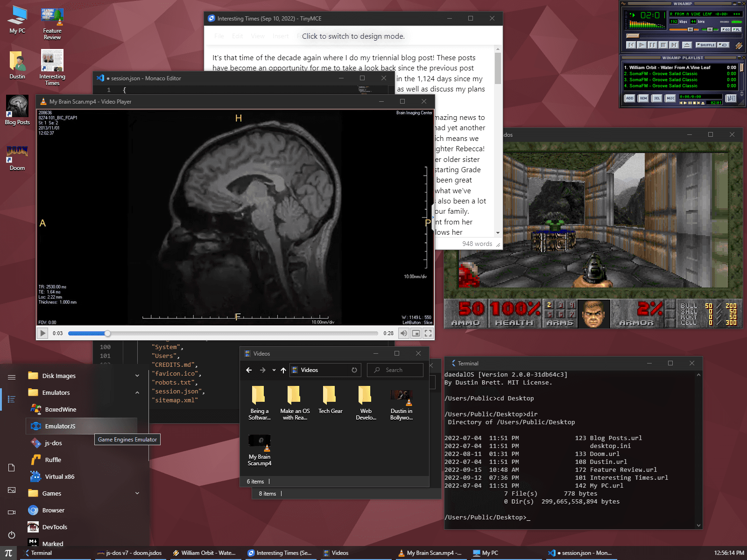
Task: Enable picture-in-picture for My Brain Scan video
Action: pyautogui.click(x=416, y=333)
